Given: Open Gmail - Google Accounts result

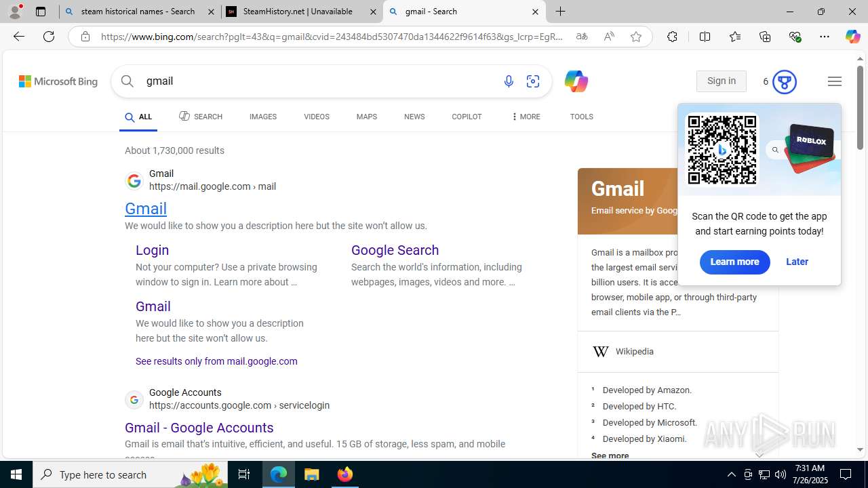Looking at the screenshot, I should (x=199, y=428).
